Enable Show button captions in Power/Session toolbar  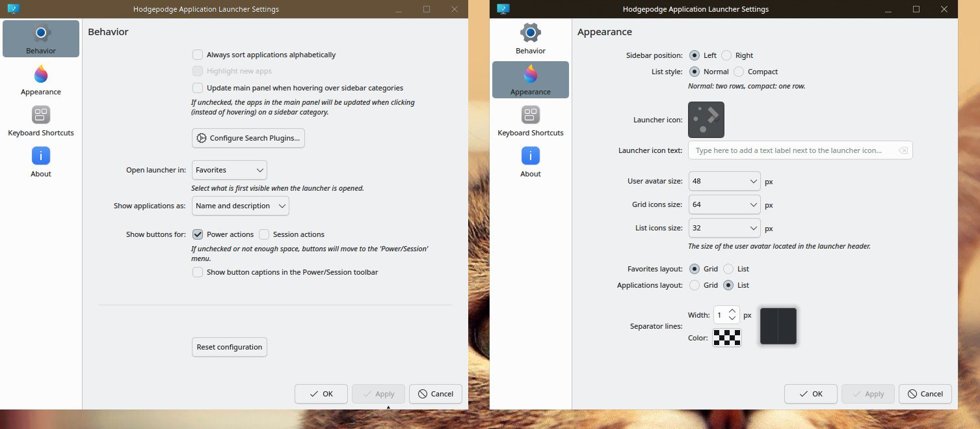[198, 272]
